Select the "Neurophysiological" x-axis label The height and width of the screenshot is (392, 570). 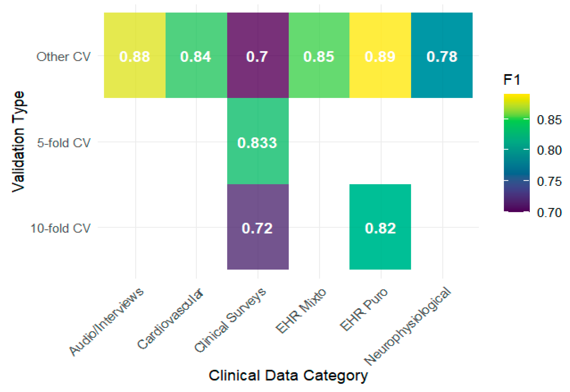[408, 326]
